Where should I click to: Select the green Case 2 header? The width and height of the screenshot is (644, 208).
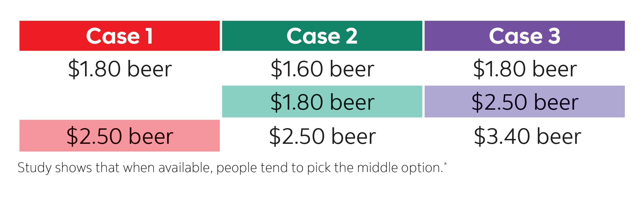(322, 36)
